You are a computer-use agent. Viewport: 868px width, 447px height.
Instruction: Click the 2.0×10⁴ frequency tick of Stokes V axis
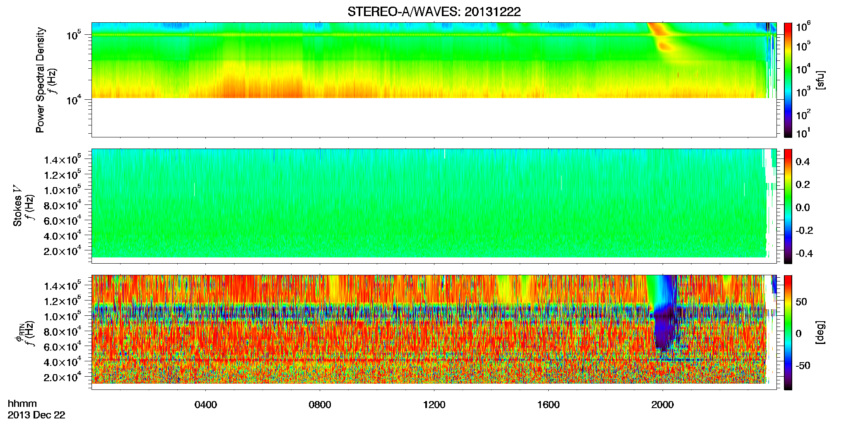click(63, 251)
